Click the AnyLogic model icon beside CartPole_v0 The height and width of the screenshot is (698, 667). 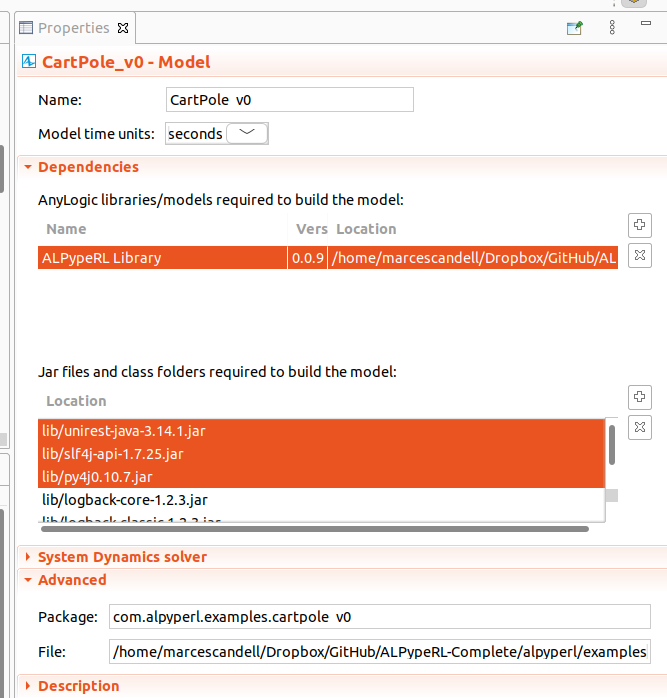click(x=29, y=61)
